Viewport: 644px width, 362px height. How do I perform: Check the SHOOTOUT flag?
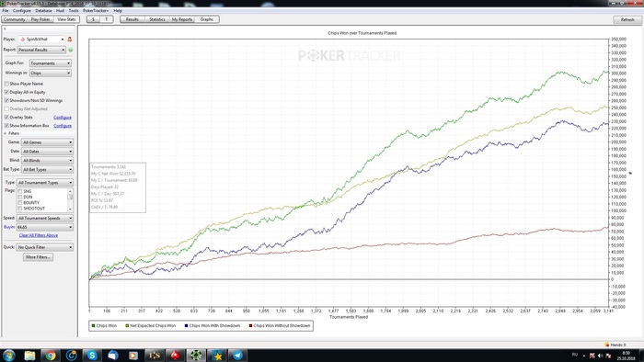click(19, 209)
